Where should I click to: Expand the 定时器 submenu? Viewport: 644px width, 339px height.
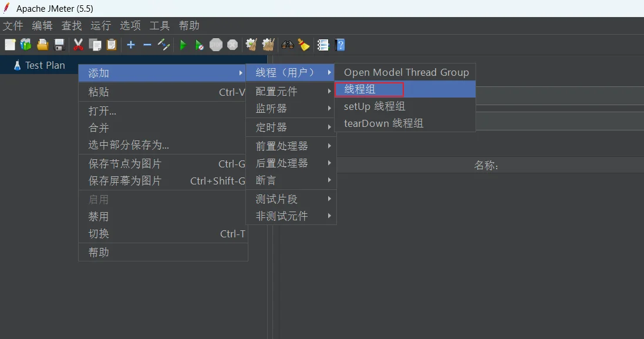pyautogui.click(x=291, y=127)
